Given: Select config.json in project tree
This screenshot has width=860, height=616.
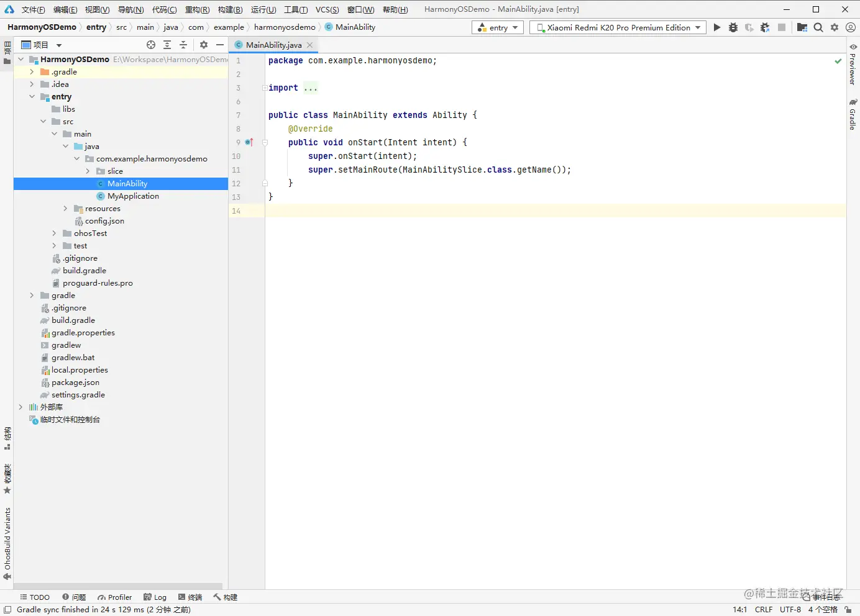Looking at the screenshot, I should click(104, 221).
